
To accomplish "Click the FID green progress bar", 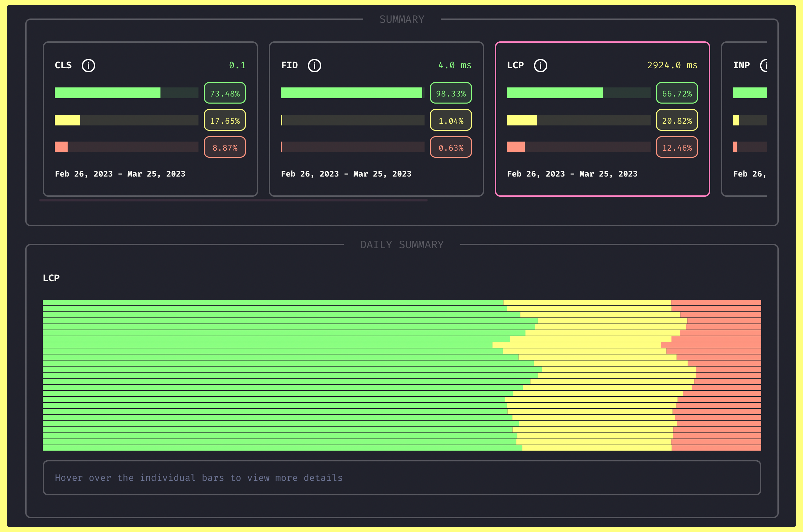I will coord(353,93).
